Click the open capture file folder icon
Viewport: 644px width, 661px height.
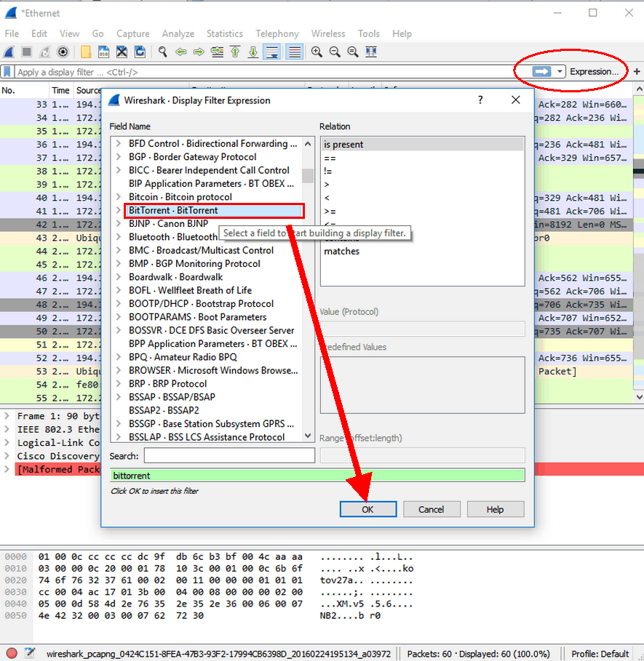(x=86, y=52)
